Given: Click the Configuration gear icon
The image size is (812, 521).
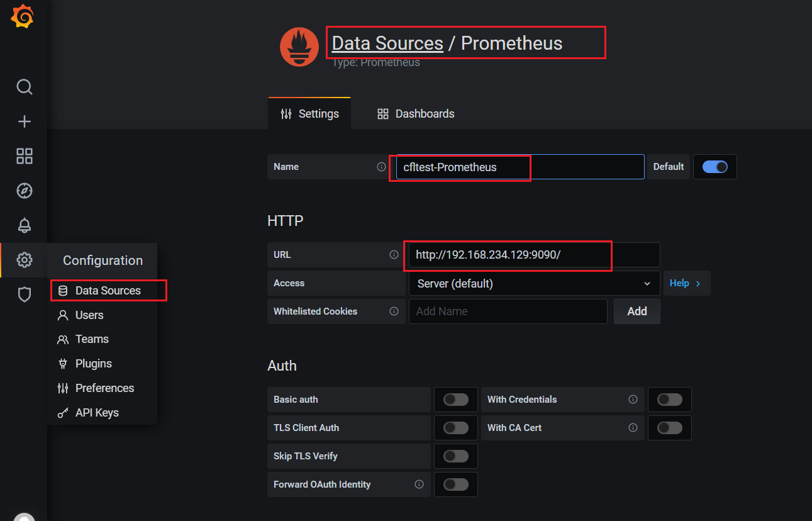Looking at the screenshot, I should (24, 260).
